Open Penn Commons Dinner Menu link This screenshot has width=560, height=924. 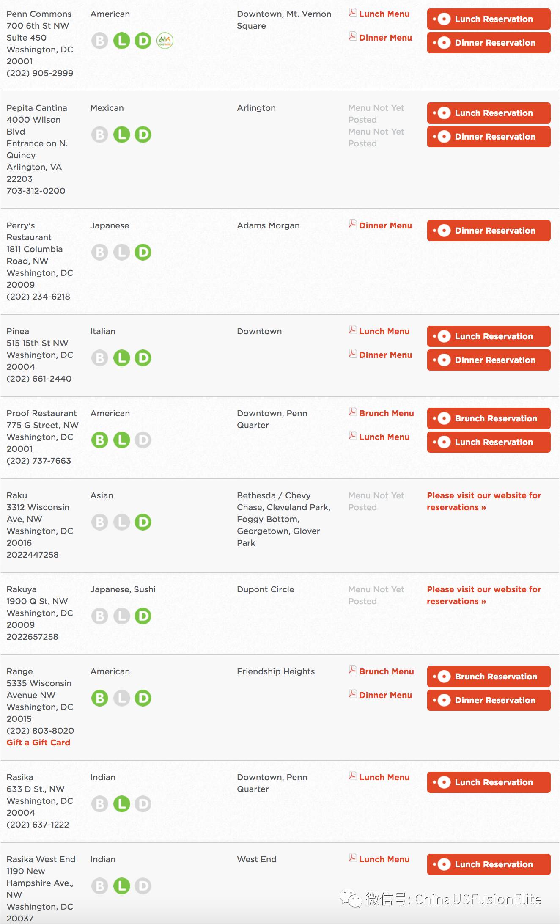(385, 38)
